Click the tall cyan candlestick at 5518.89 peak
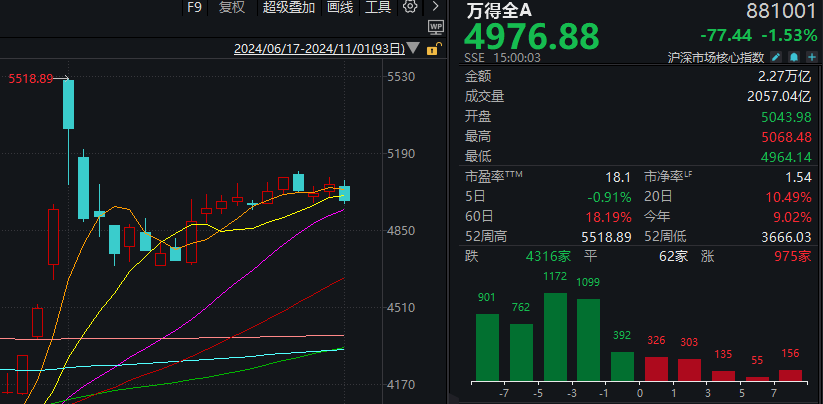 pos(69,104)
